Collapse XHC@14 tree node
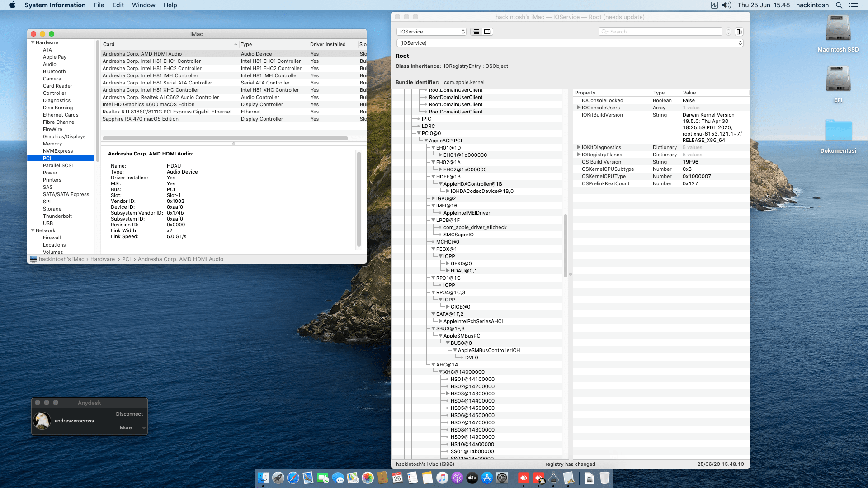This screenshot has height=488, width=868. (433, 365)
